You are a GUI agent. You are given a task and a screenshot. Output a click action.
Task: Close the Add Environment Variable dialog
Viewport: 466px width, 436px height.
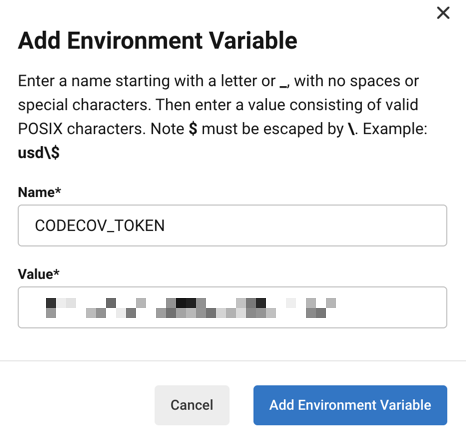point(443,13)
